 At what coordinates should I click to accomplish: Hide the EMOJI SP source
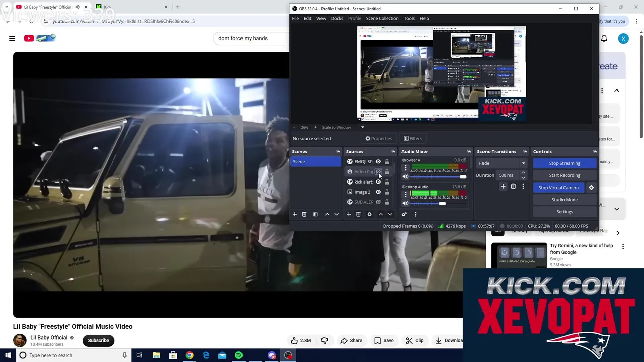(x=378, y=162)
